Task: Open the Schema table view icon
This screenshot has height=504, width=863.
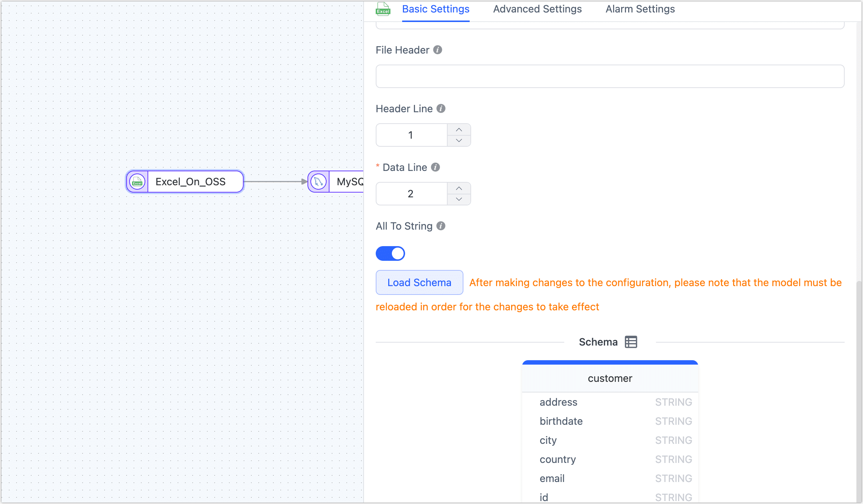Action: (x=631, y=342)
